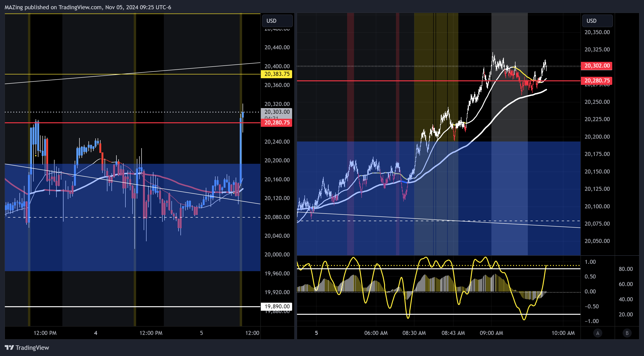Click the 20,050.00 price axis value
Screen dimensions: 644x356
tap(597, 241)
